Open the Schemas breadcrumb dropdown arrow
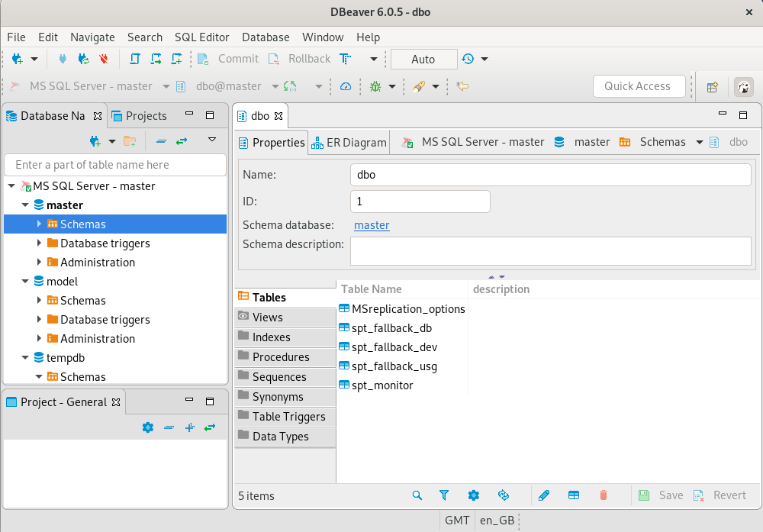Image resolution: width=763 pixels, height=532 pixels. (x=699, y=142)
